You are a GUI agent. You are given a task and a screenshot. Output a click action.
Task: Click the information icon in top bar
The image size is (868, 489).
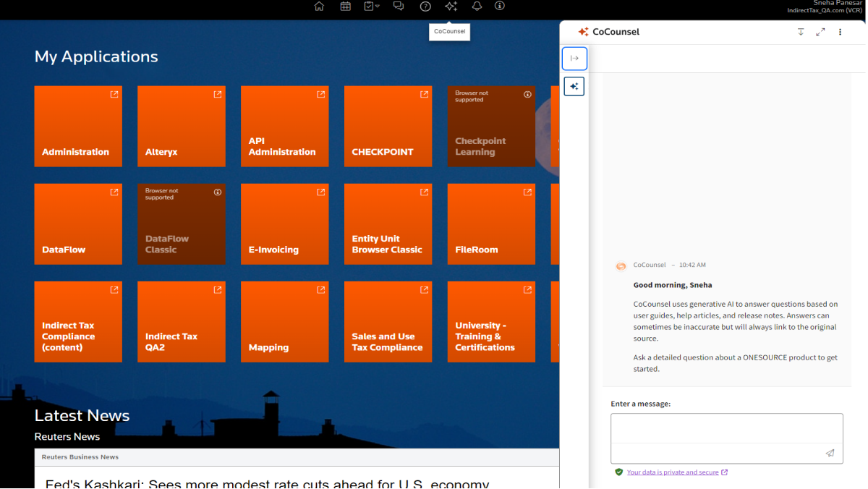coord(500,7)
